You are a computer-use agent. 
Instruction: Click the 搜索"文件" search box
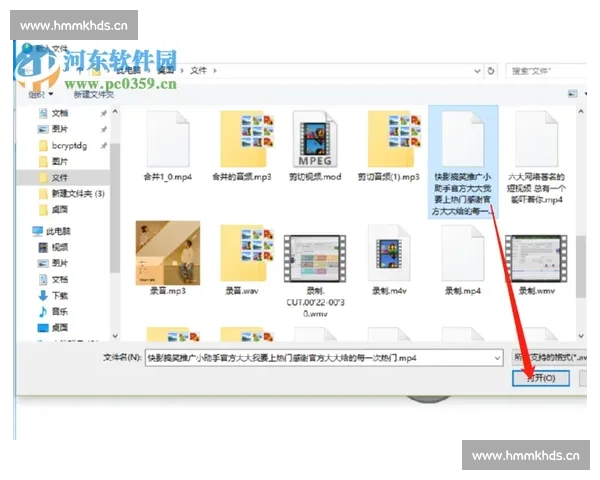tap(546, 71)
